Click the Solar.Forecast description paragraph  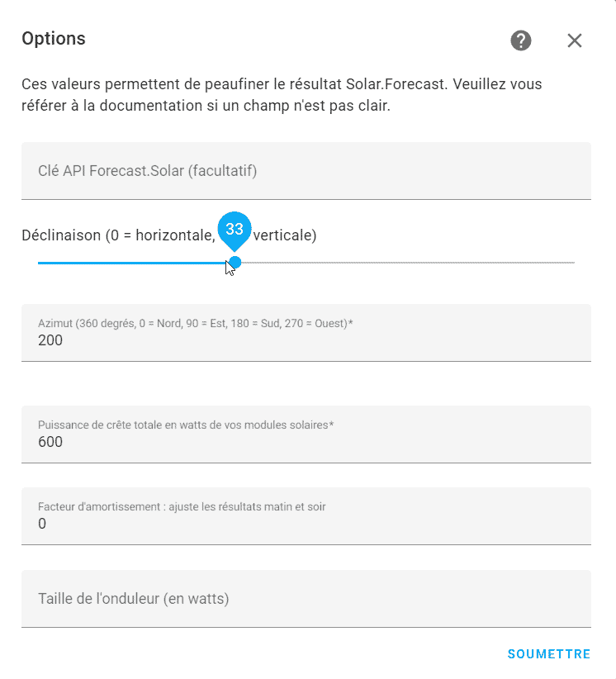point(282,95)
